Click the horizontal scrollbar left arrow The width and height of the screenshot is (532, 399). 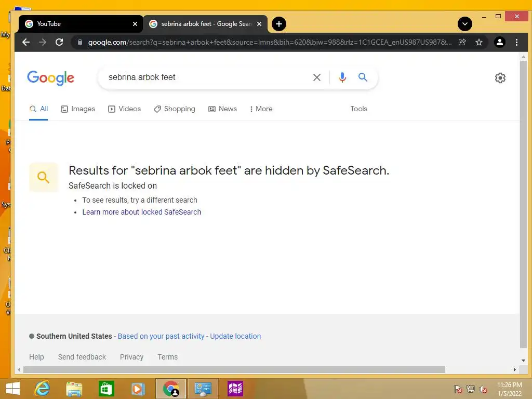(19, 369)
